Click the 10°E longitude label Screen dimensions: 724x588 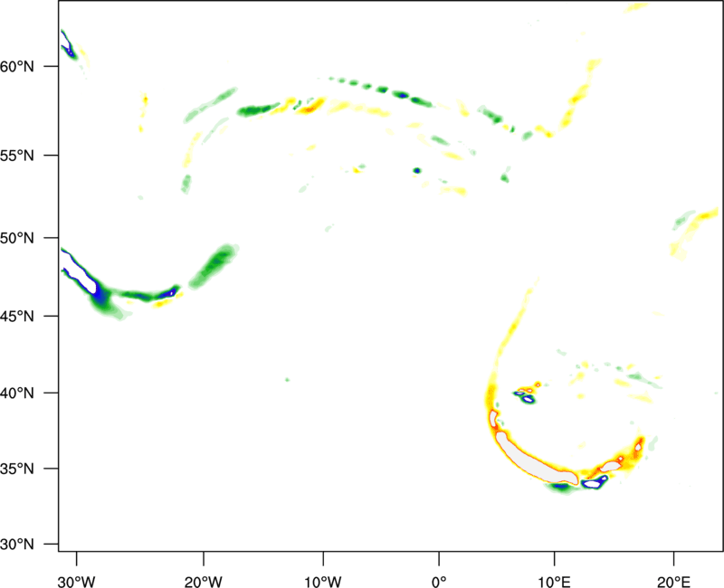[x=555, y=582]
